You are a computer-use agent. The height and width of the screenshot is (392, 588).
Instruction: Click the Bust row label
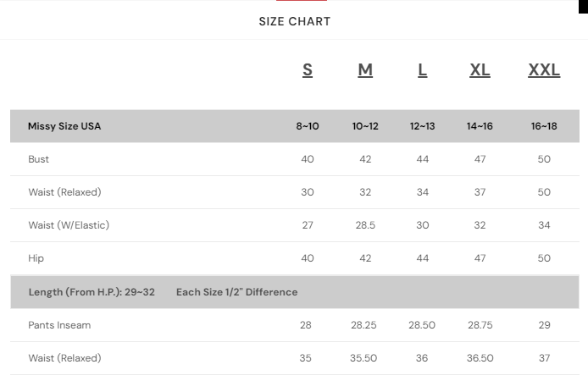[x=39, y=159]
